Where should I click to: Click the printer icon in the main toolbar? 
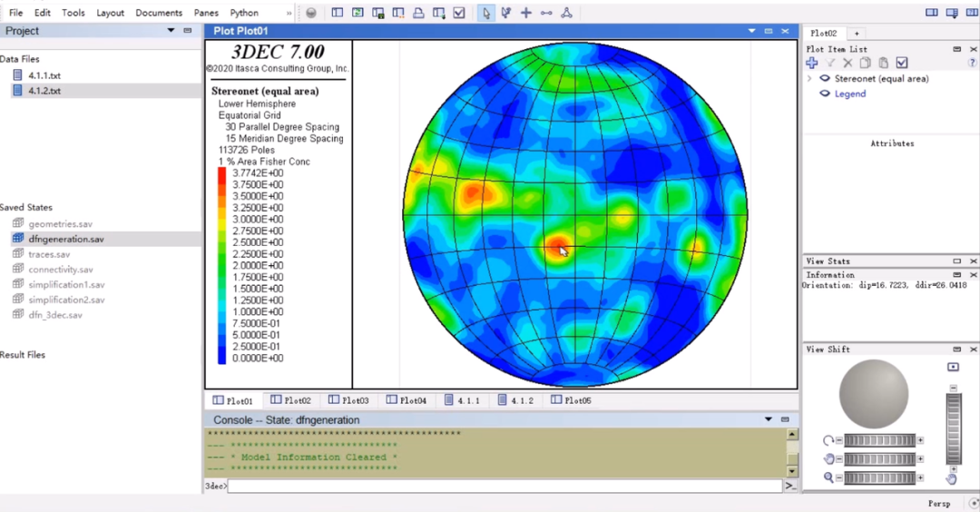pos(418,13)
